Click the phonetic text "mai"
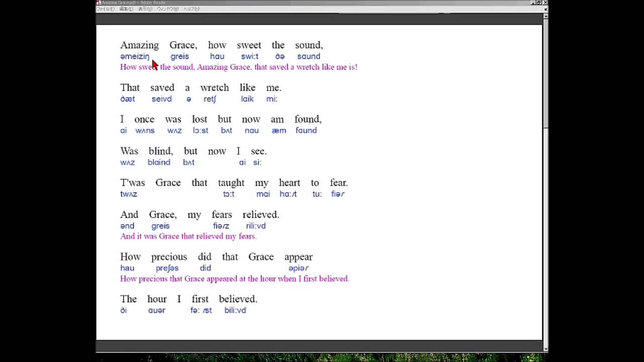The height and width of the screenshot is (362, 644). (263, 194)
